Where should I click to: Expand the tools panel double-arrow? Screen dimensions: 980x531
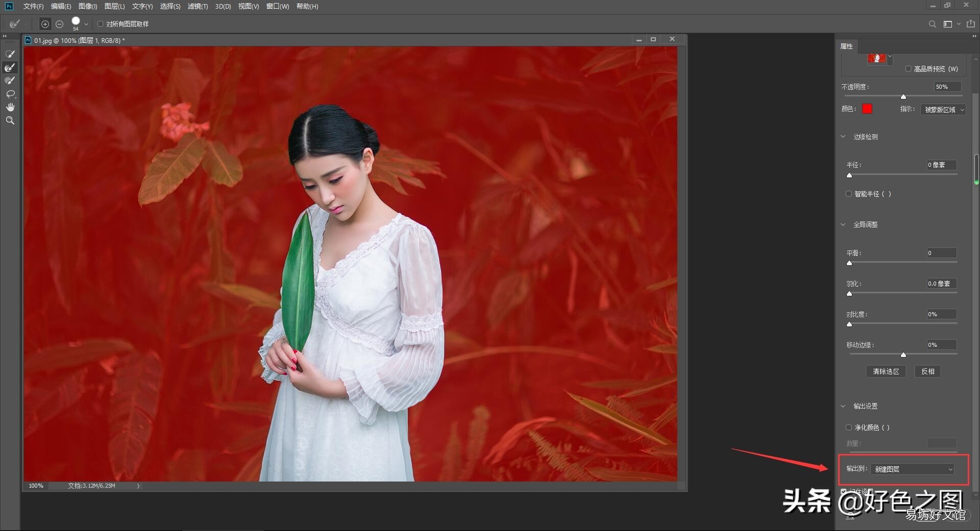(5, 36)
